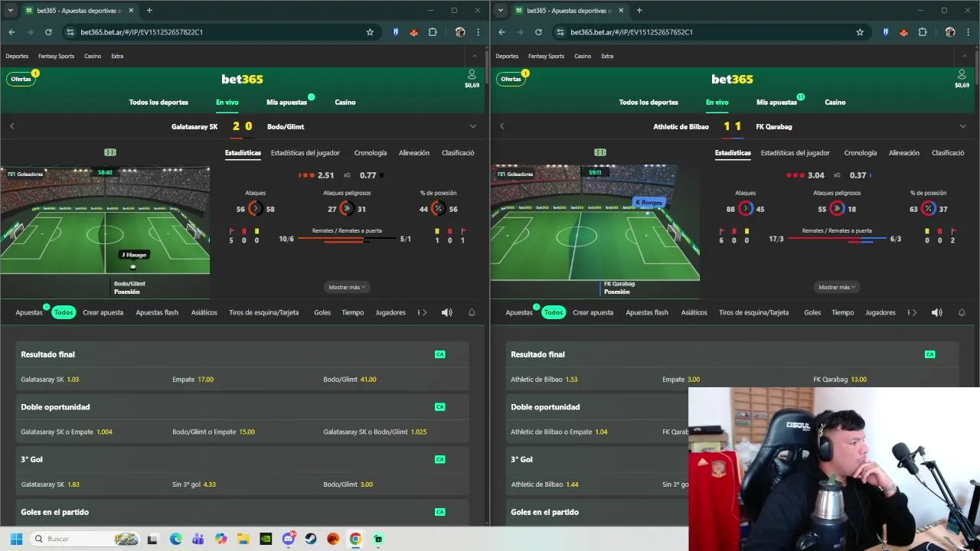The width and height of the screenshot is (980, 551).
Task: Open notification bell in Galatasaray match window
Action: (x=472, y=312)
